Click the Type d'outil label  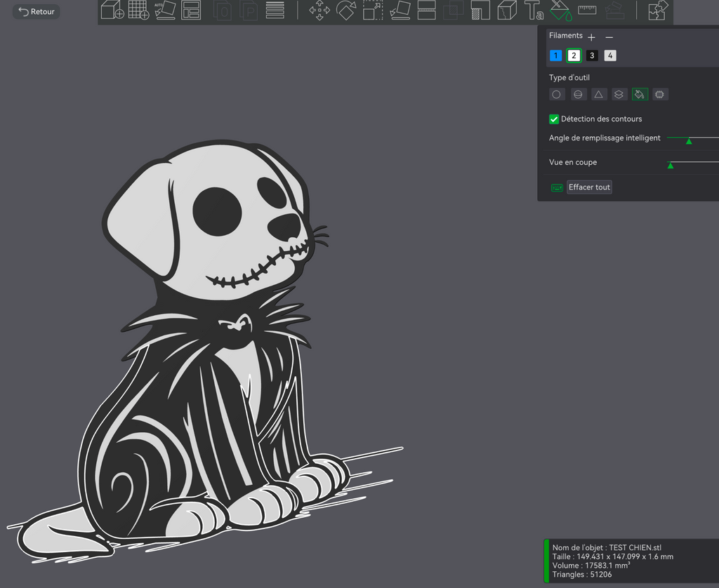[569, 77]
